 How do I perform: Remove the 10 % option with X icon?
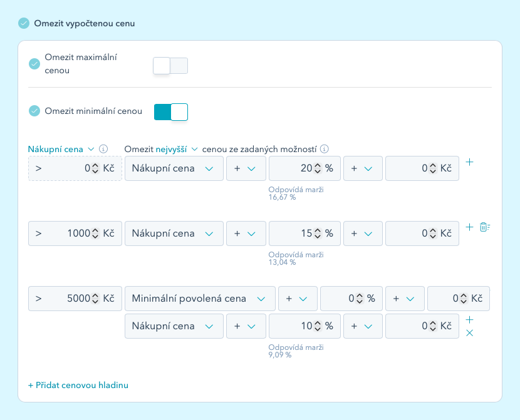(469, 333)
